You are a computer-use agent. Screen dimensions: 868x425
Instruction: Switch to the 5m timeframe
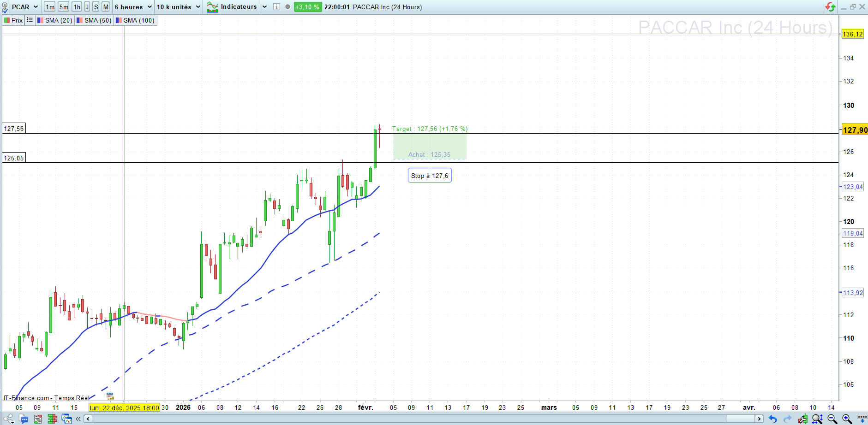tap(64, 7)
